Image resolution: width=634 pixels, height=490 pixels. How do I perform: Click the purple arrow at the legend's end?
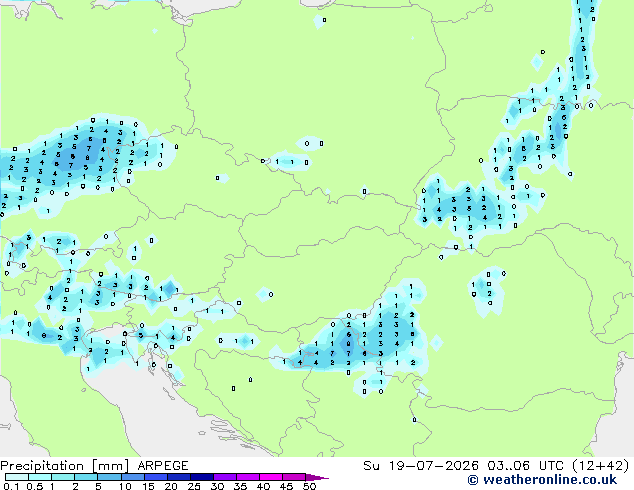(x=317, y=477)
